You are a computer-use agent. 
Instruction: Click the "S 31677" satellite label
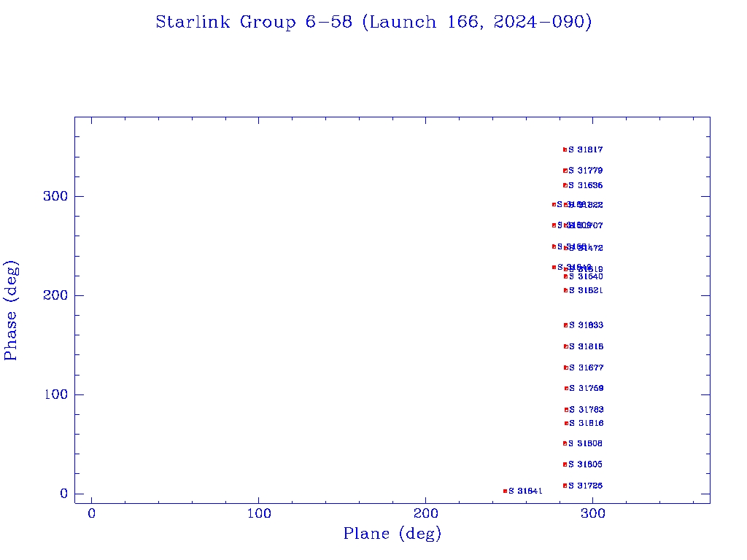coord(586,367)
